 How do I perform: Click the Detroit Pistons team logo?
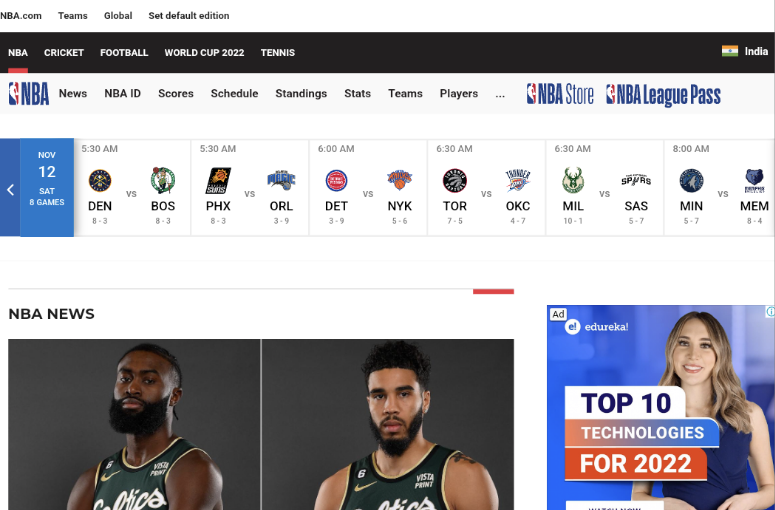[x=337, y=181]
